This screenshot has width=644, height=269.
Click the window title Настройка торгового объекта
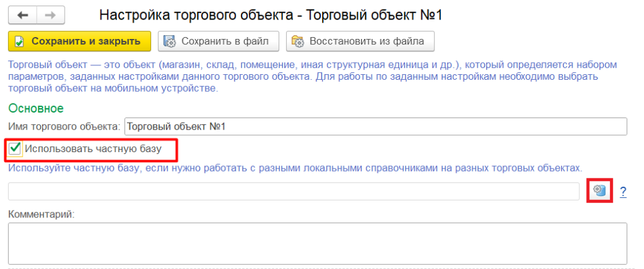[x=270, y=15]
